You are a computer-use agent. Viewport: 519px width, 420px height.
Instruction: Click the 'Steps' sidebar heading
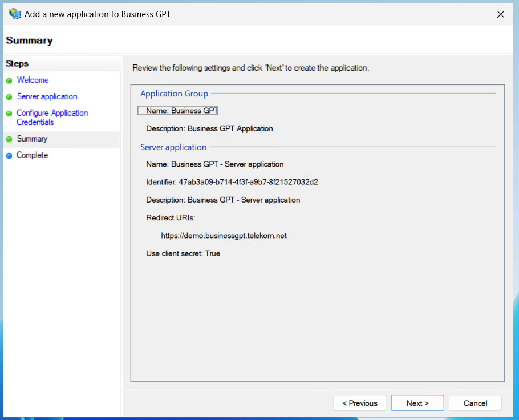17,63
